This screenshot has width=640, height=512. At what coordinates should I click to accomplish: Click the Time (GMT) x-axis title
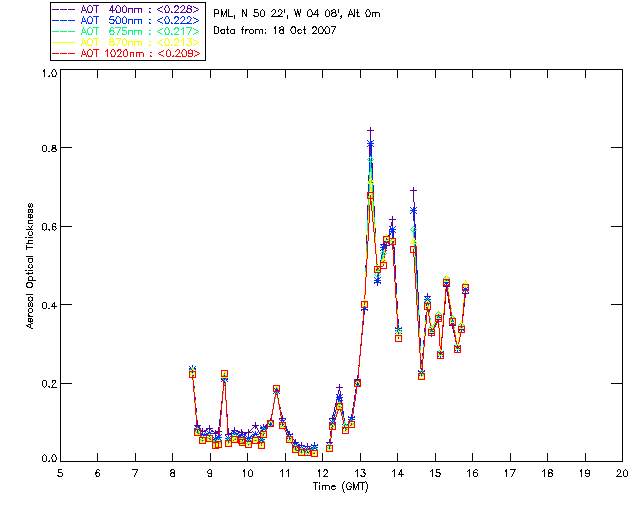click(340, 487)
